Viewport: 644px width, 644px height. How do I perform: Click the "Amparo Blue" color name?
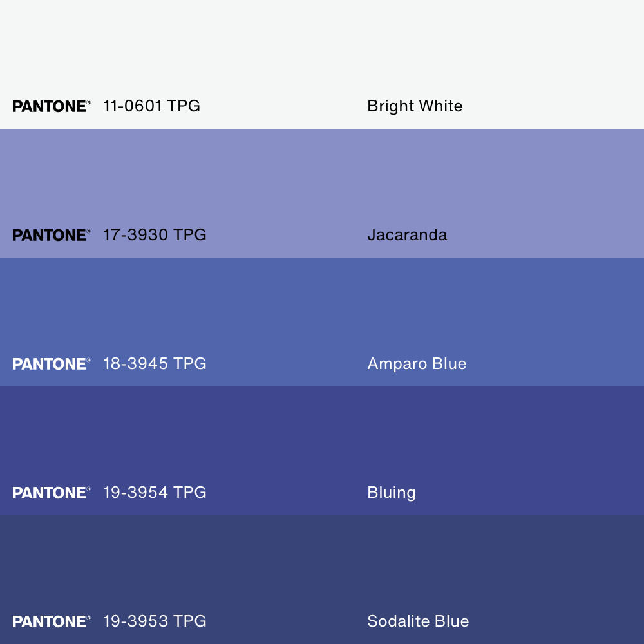417,364
